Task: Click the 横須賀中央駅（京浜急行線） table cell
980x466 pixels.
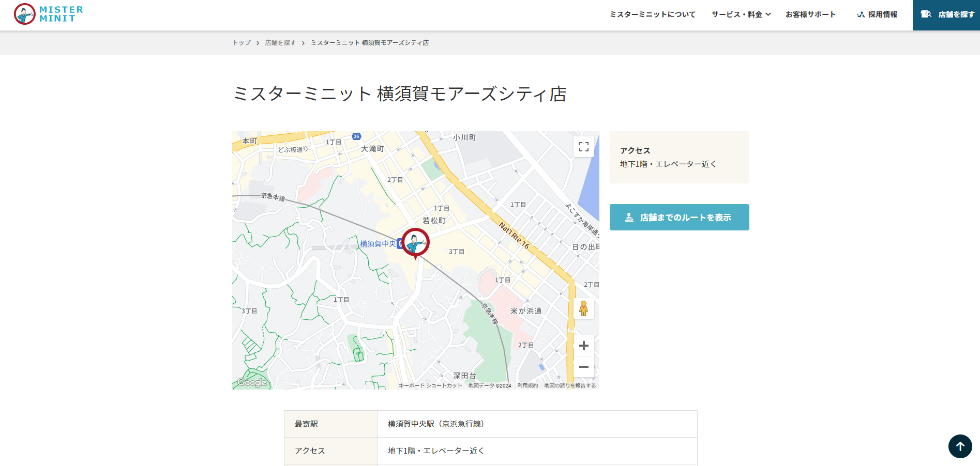Action: click(x=537, y=424)
